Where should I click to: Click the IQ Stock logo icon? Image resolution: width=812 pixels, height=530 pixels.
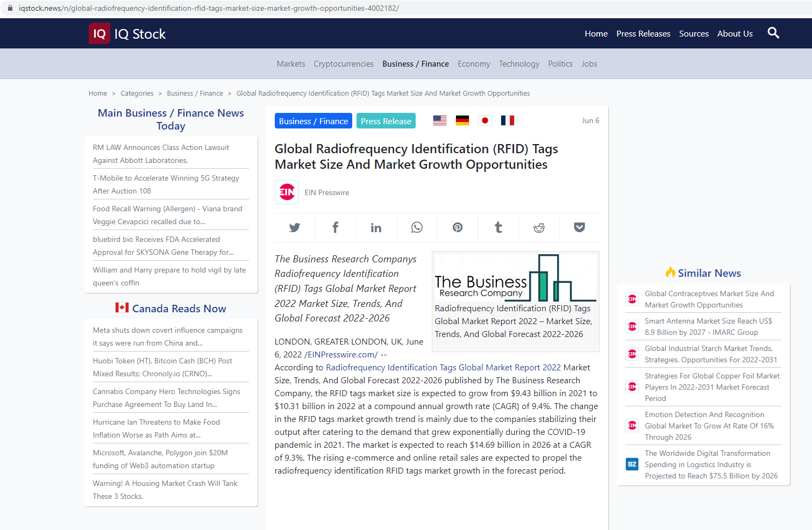(99, 33)
